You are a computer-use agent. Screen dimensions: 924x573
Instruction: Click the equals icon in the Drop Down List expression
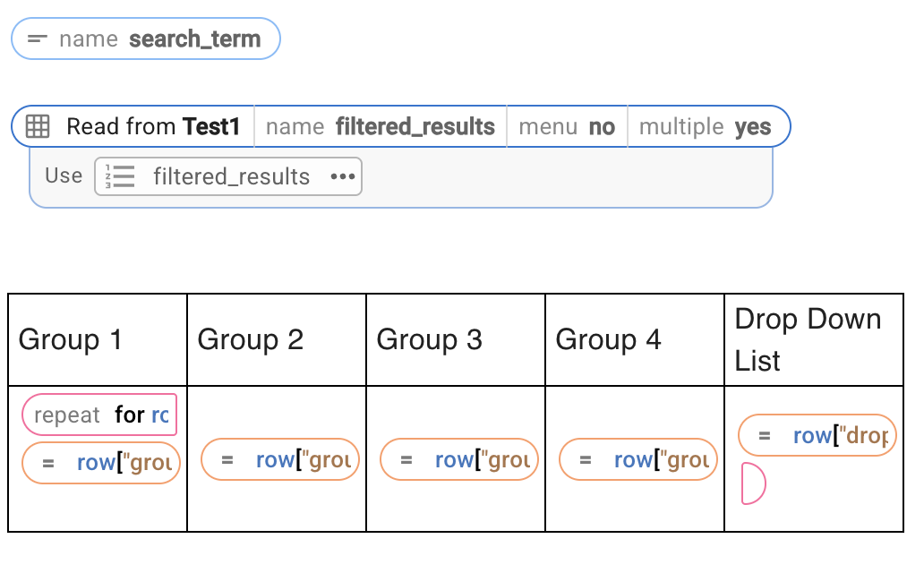tap(765, 436)
